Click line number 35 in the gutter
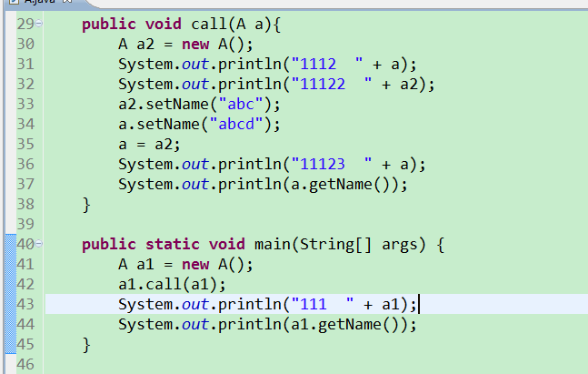This screenshot has height=374, width=588. point(25,144)
